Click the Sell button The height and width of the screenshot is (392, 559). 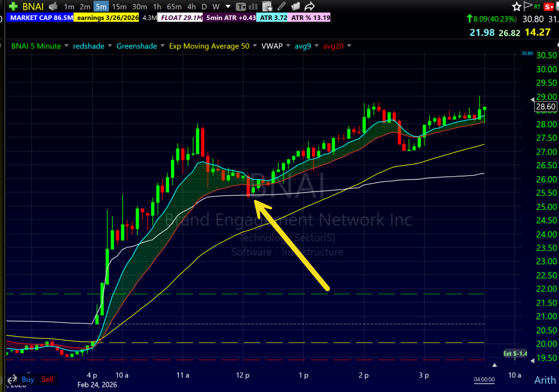click(47, 379)
